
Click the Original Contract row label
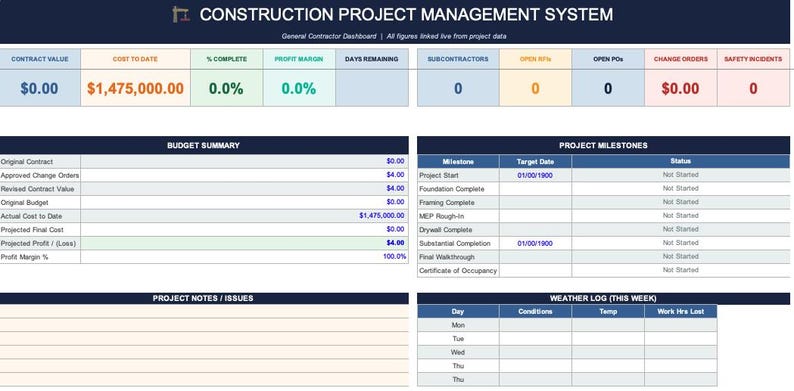point(27,162)
